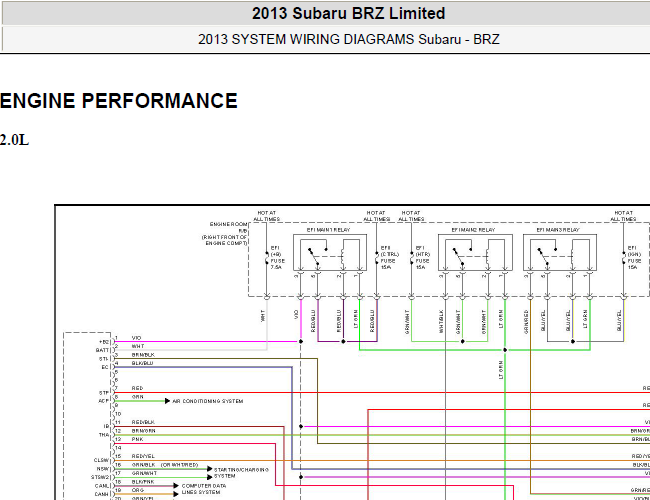This screenshot has height=500, width=650.
Task: Click the "EFI MAIN3 RELAY" label
Action: [x=558, y=230]
